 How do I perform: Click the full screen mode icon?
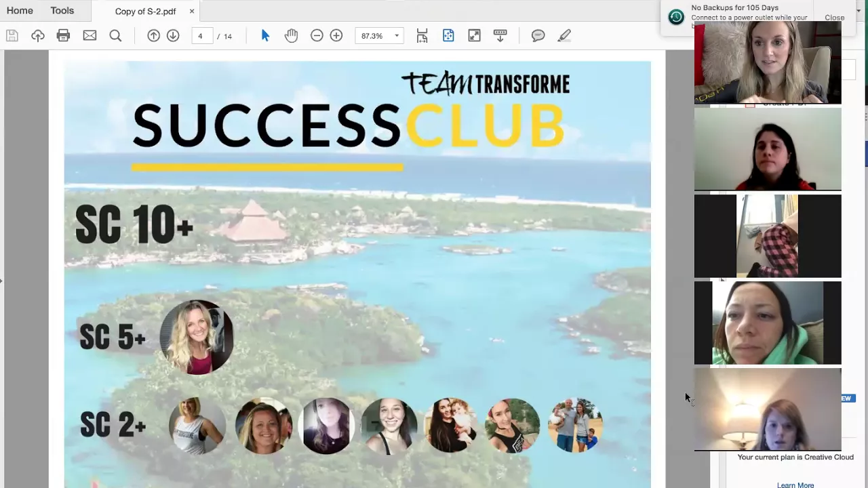tap(474, 36)
